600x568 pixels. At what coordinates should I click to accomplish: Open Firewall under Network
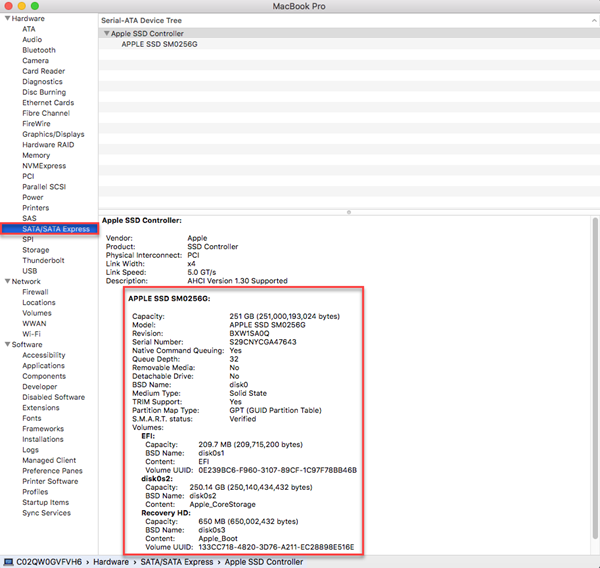tap(35, 292)
